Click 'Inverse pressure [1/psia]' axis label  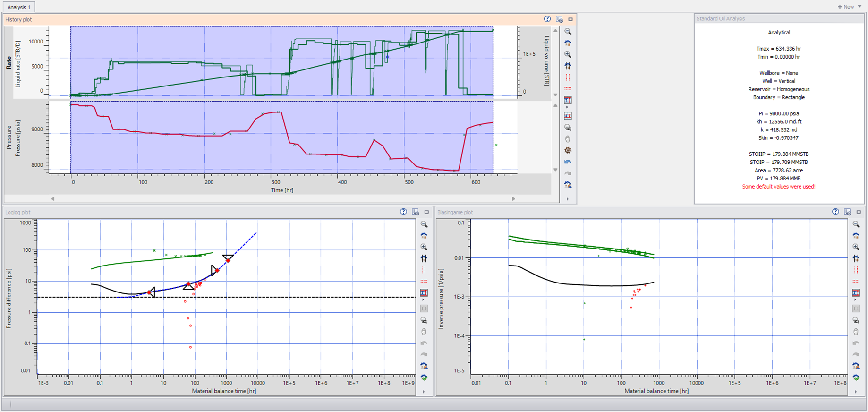(441, 299)
